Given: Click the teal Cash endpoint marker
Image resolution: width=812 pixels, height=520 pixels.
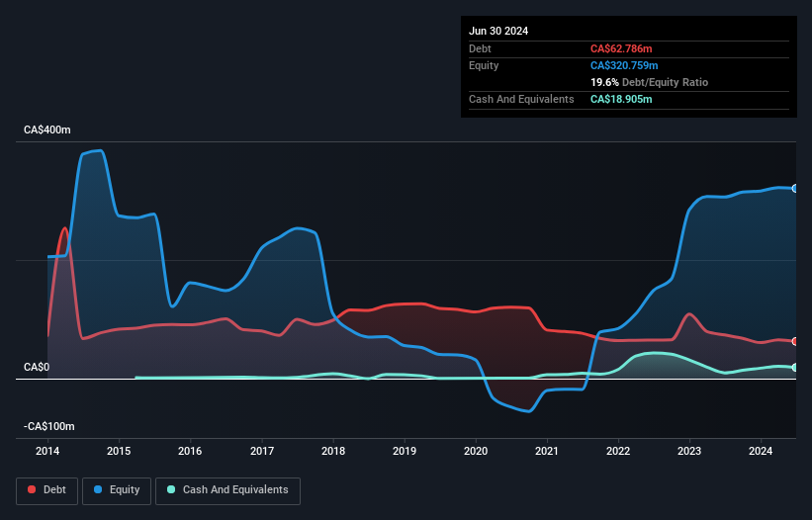Looking at the screenshot, I should point(795,368).
